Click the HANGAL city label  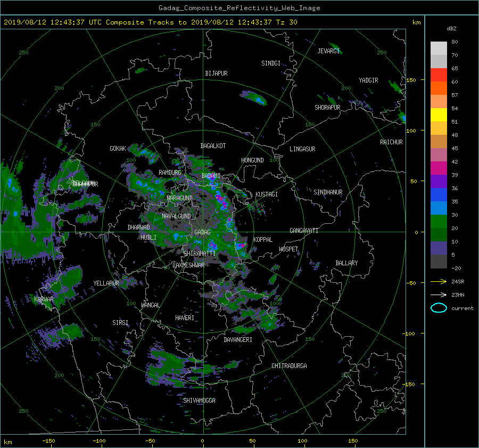click(x=150, y=305)
